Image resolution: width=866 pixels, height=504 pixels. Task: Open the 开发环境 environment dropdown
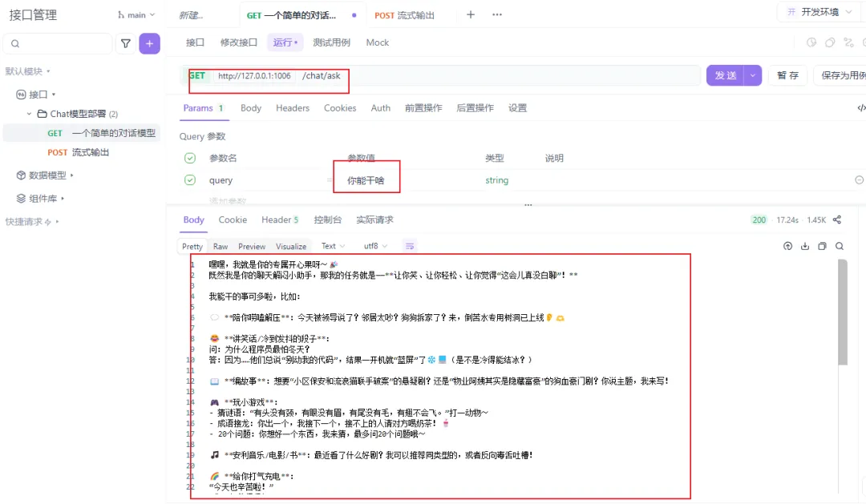[820, 12]
